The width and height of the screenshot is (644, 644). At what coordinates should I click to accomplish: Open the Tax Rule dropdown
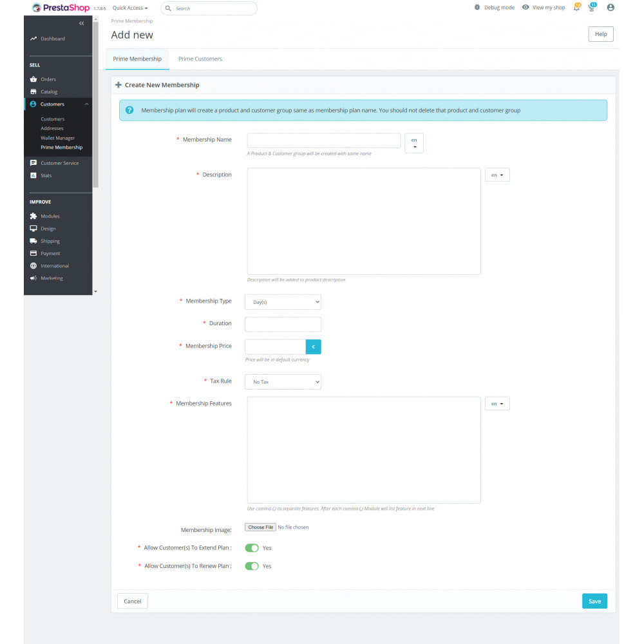pos(283,382)
